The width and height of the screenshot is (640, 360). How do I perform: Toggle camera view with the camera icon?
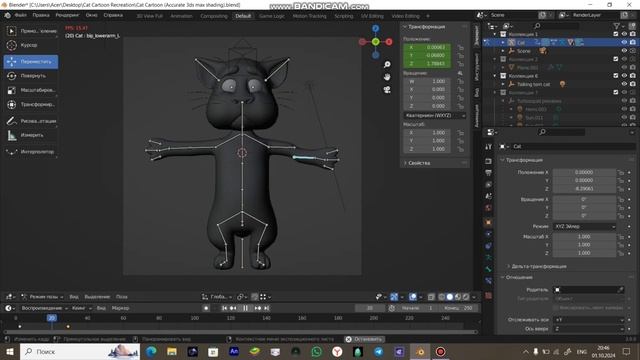(387, 89)
